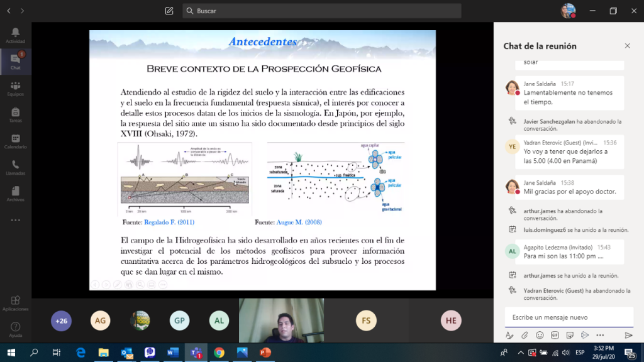
Task: Open more messaging options ellipsis
Action: coord(600,336)
